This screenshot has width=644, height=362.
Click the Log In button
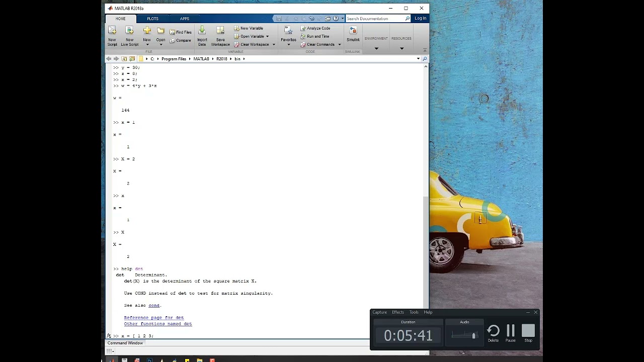point(421,19)
